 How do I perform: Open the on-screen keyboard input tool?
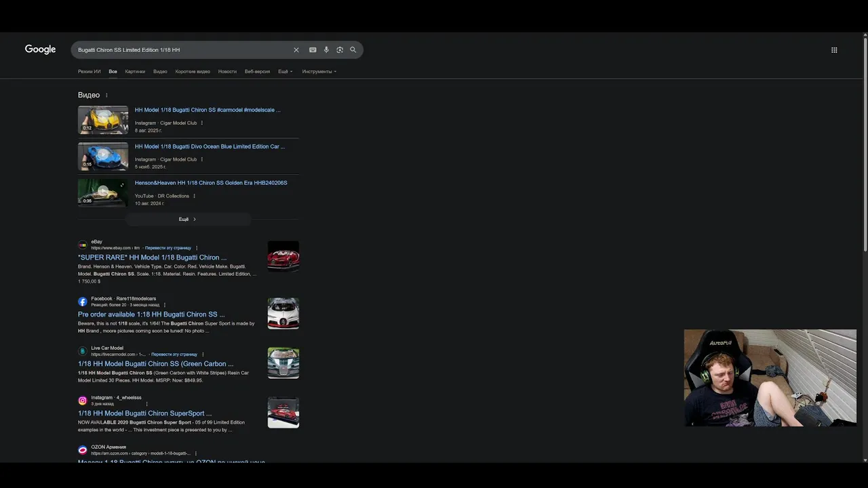(x=313, y=50)
